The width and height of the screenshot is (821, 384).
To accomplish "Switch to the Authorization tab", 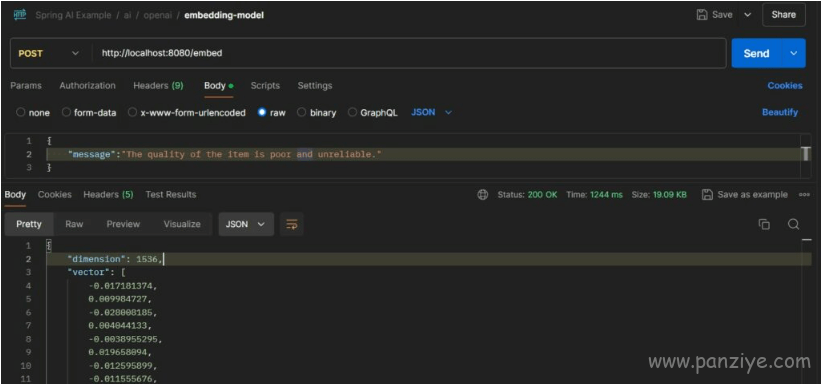I will [x=87, y=85].
